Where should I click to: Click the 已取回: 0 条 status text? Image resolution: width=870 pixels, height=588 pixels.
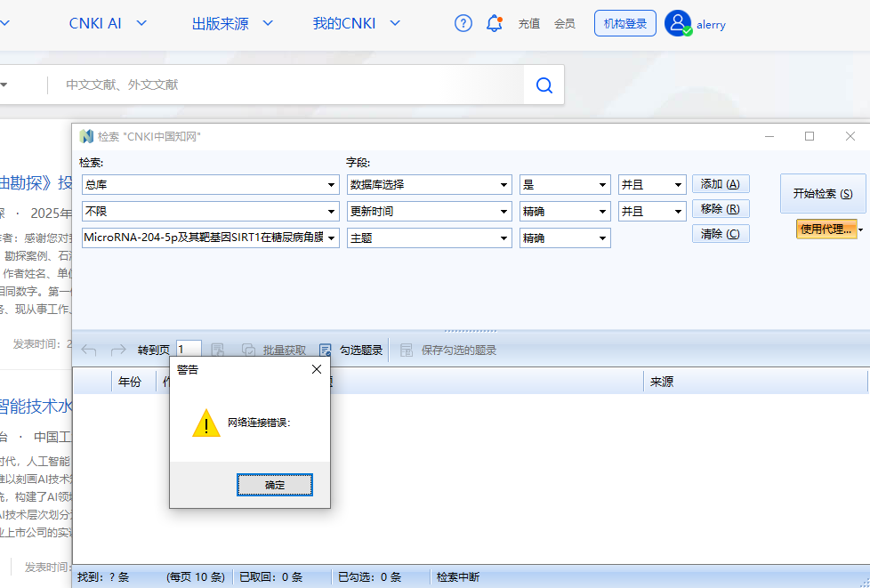pyautogui.click(x=270, y=577)
